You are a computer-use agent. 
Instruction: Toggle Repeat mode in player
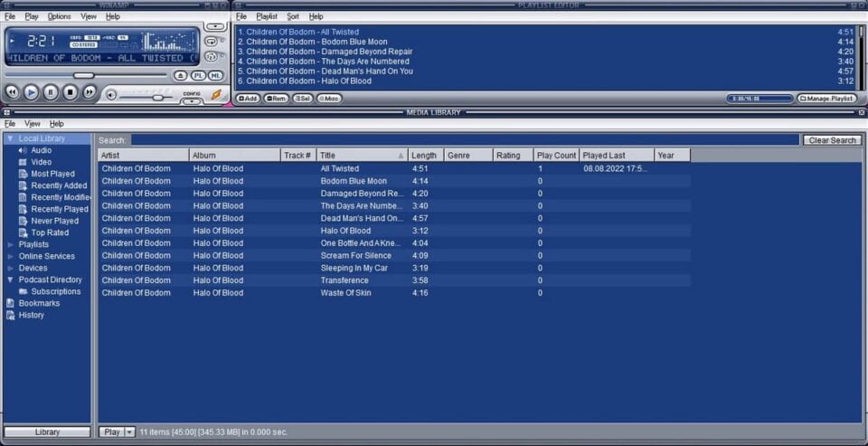[211, 42]
